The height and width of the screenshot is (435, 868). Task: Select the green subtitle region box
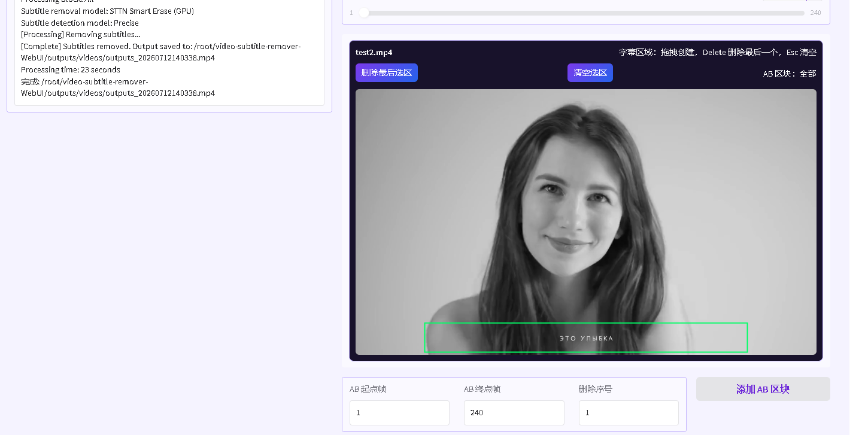tap(586, 337)
